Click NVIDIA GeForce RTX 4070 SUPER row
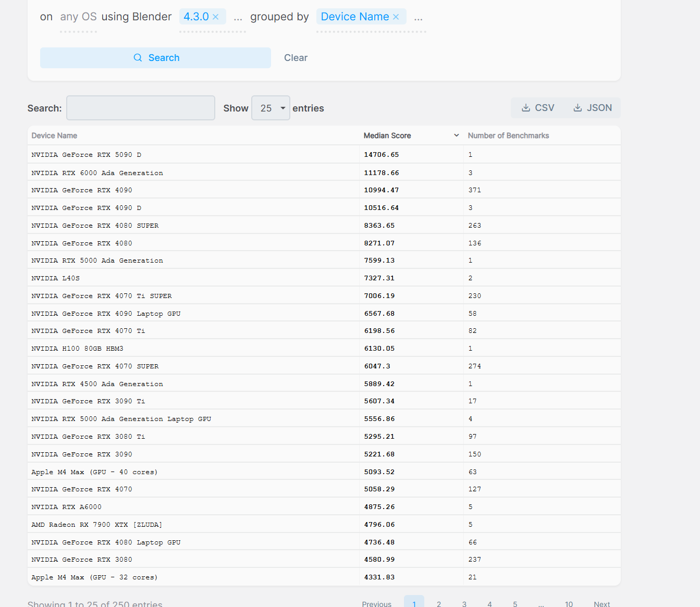The width and height of the screenshot is (700, 607). point(324,366)
